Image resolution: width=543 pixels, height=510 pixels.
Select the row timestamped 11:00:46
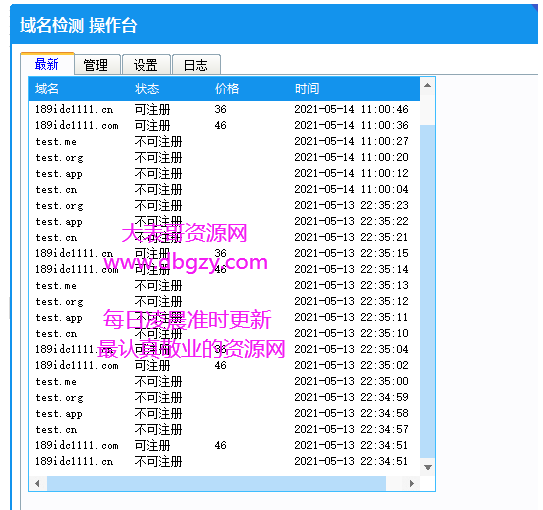(224, 109)
